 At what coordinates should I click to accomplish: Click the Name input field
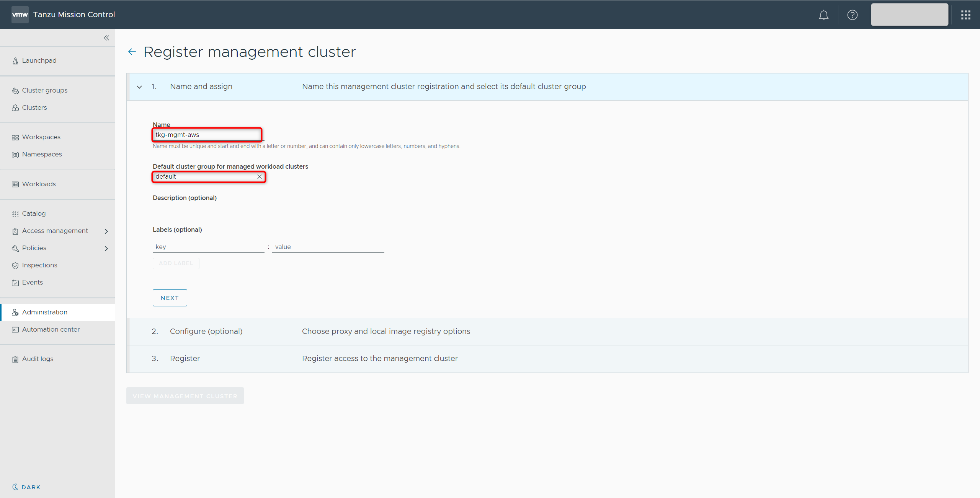(207, 135)
